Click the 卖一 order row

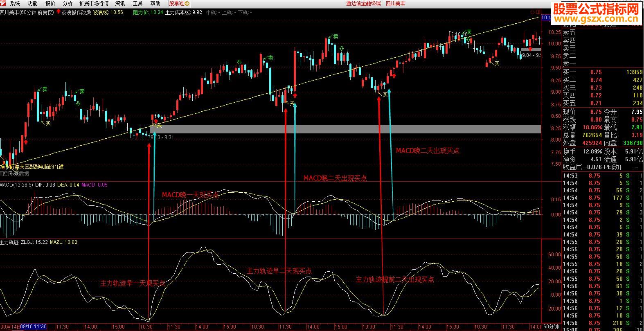pyautogui.click(x=603, y=63)
